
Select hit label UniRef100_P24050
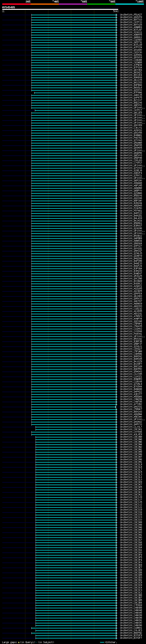pyautogui.click(x=131, y=208)
